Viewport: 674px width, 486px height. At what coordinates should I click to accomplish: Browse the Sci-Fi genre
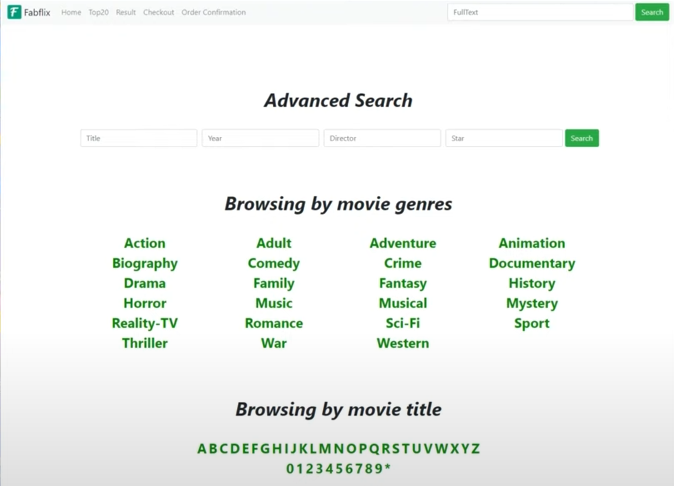[403, 323]
